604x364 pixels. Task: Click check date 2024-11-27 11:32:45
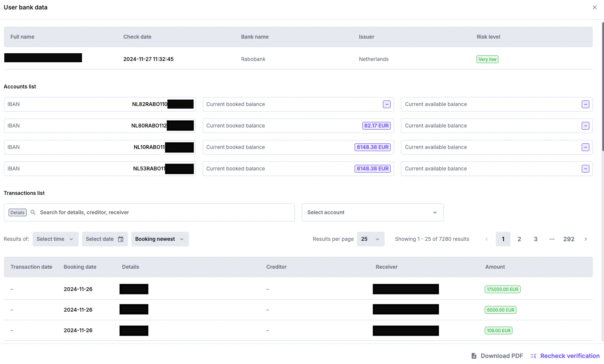coord(149,59)
